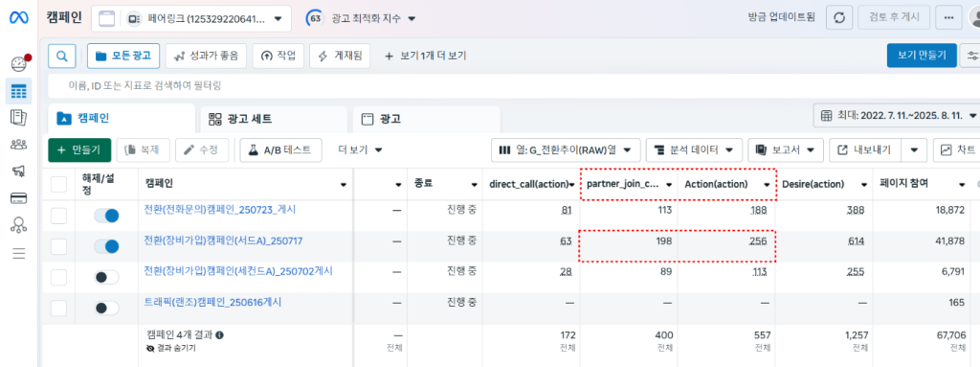Click the 수정 edit button
The height and width of the screenshot is (367, 980).
pyautogui.click(x=202, y=149)
